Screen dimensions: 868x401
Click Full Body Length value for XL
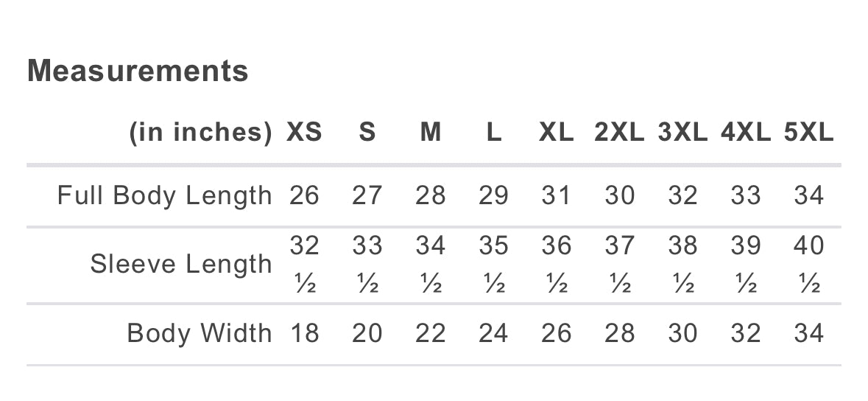pyautogui.click(x=556, y=195)
